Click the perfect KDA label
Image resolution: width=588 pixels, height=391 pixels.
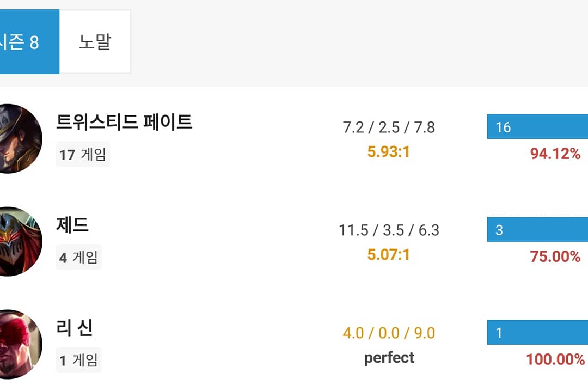pyautogui.click(x=389, y=358)
